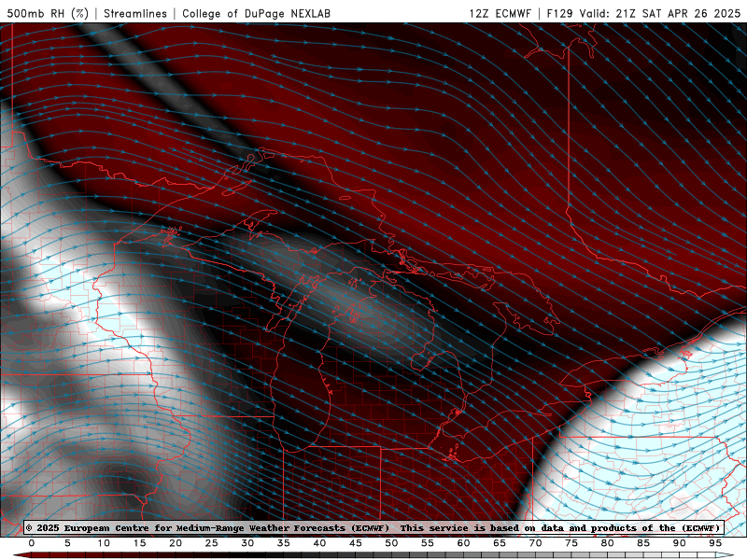Click the color scale label "75"
Viewport: 747px width, 560px height.
pyautogui.click(x=571, y=543)
